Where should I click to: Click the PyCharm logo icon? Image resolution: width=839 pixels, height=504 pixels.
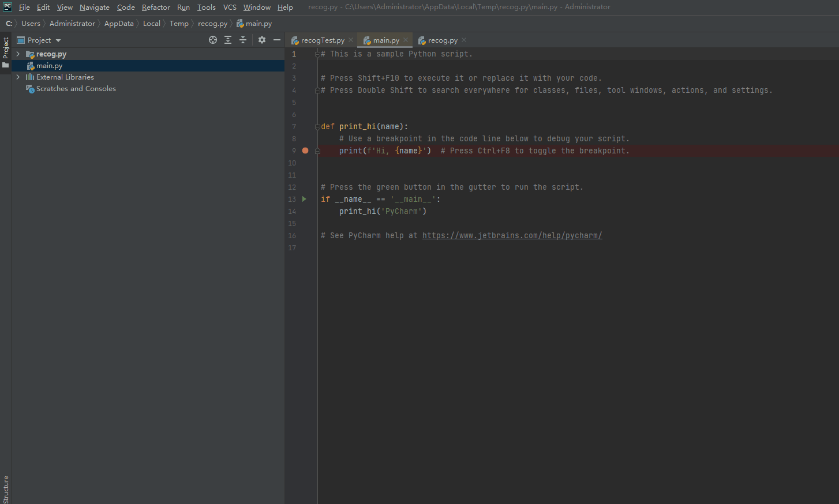8,7
